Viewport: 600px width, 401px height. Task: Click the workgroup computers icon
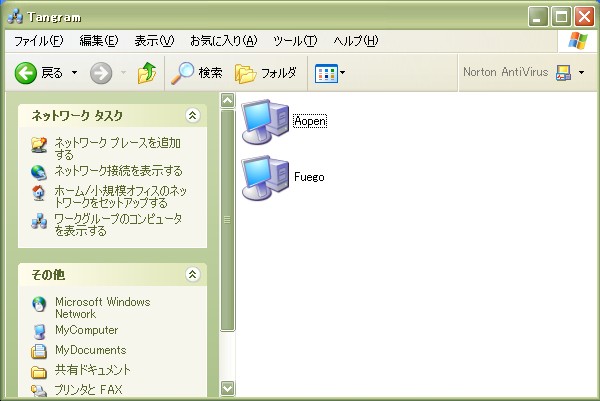39,222
